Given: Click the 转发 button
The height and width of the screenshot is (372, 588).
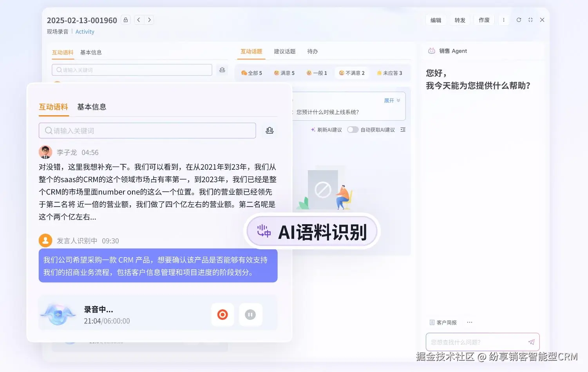Looking at the screenshot, I should tap(460, 20).
